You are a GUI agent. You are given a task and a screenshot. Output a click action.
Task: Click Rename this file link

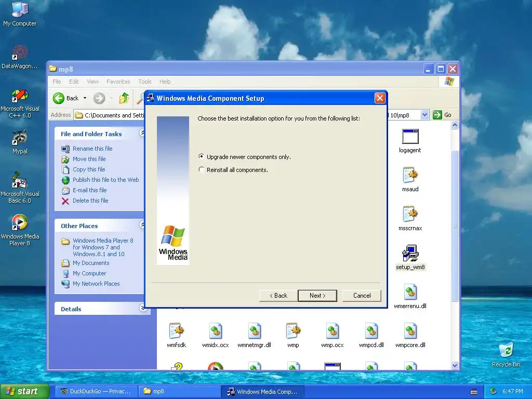click(92, 148)
